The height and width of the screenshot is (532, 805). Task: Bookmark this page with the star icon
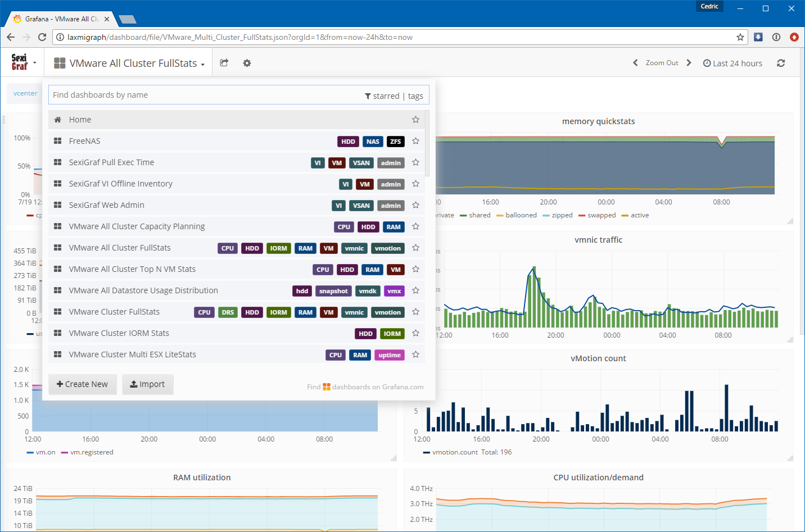pos(740,37)
